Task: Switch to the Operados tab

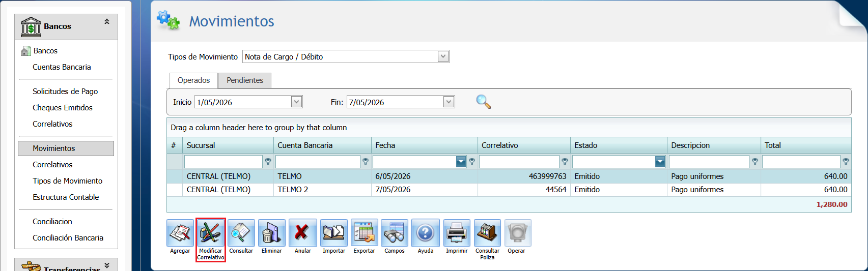Action: point(193,80)
